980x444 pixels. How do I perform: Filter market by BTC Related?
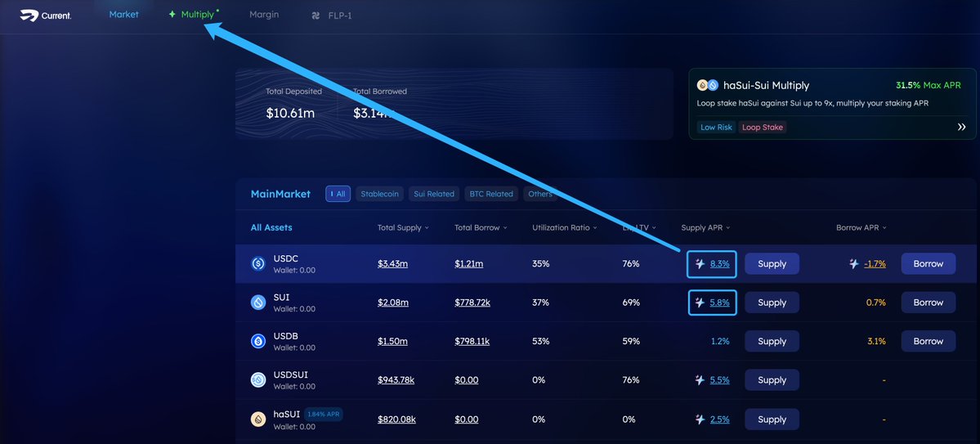491,194
